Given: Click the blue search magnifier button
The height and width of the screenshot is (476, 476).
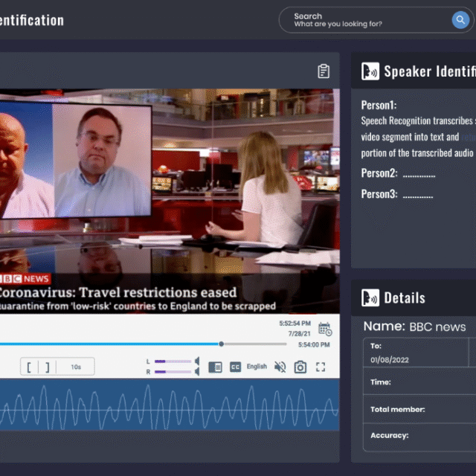Looking at the screenshot, I should pyautogui.click(x=460, y=20).
